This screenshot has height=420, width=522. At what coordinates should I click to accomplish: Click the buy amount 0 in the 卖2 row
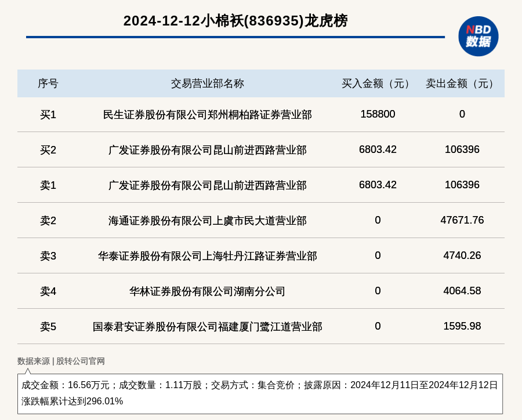pyautogui.click(x=378, y=220)
